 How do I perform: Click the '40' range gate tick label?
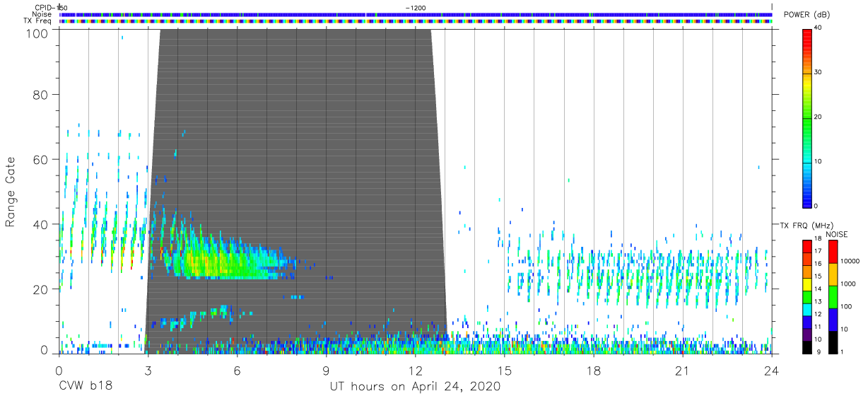(x=39, y=224)
